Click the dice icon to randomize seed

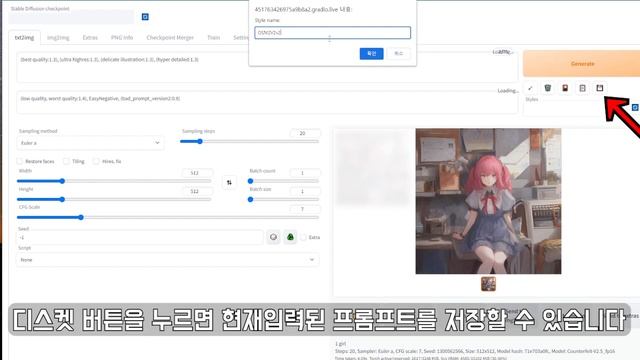click(273, 237)
